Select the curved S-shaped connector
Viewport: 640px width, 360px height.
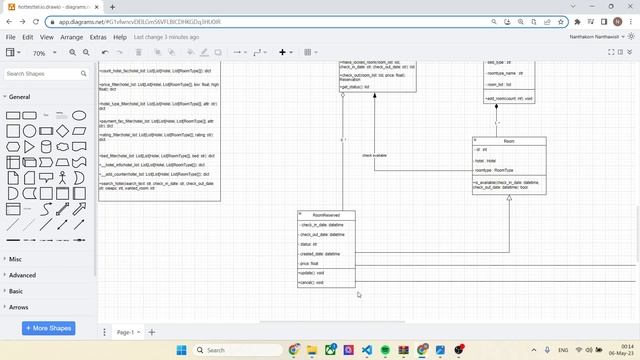click(x=46, y=209)
